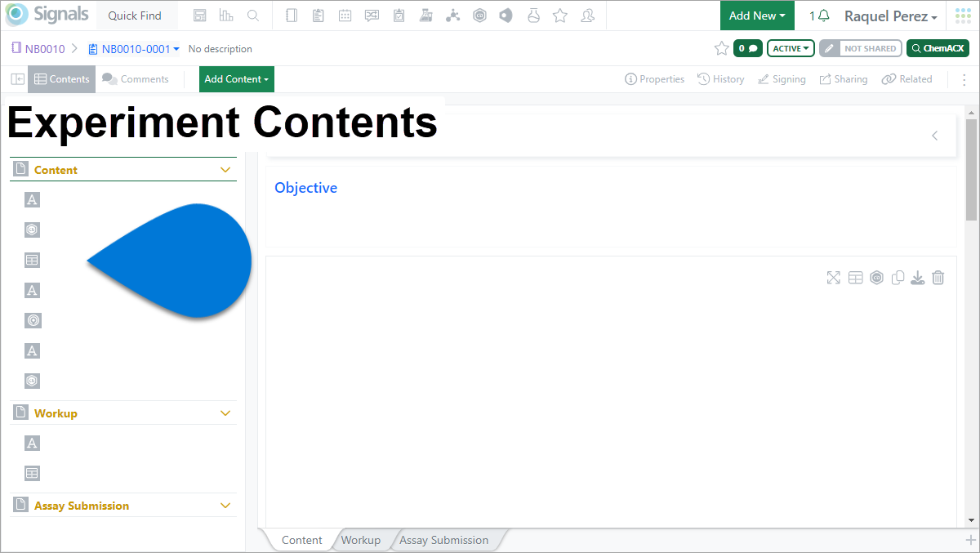Select the table item under Content in the outline
This screenshot has height=553, width=980.
(32, 260)
